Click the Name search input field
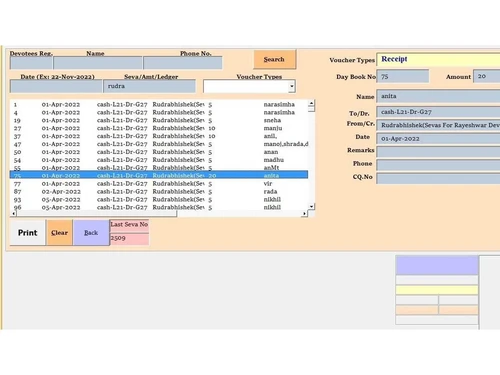The width and height of the screenshot is (500, 375). tap(98, 63)
